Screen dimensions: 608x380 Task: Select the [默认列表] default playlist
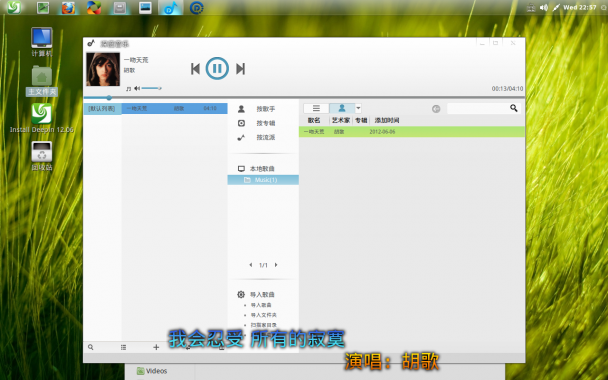pyautogui.click(x=102, y=109)
